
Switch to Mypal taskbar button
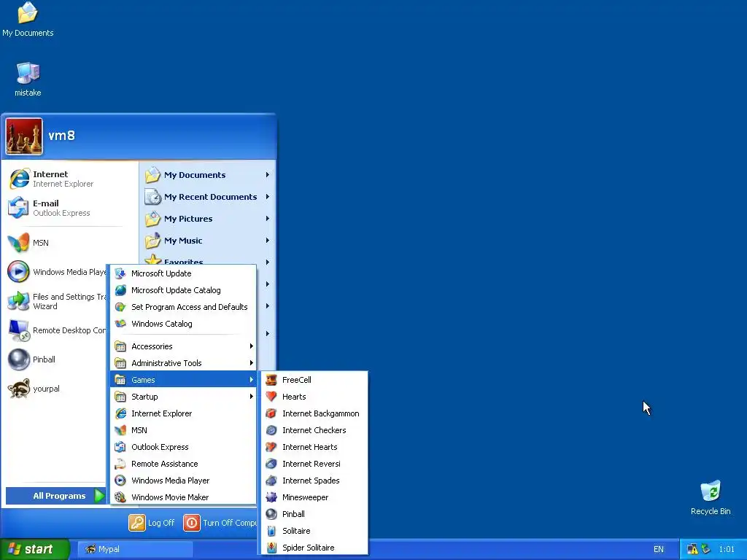tap(135, 549)
